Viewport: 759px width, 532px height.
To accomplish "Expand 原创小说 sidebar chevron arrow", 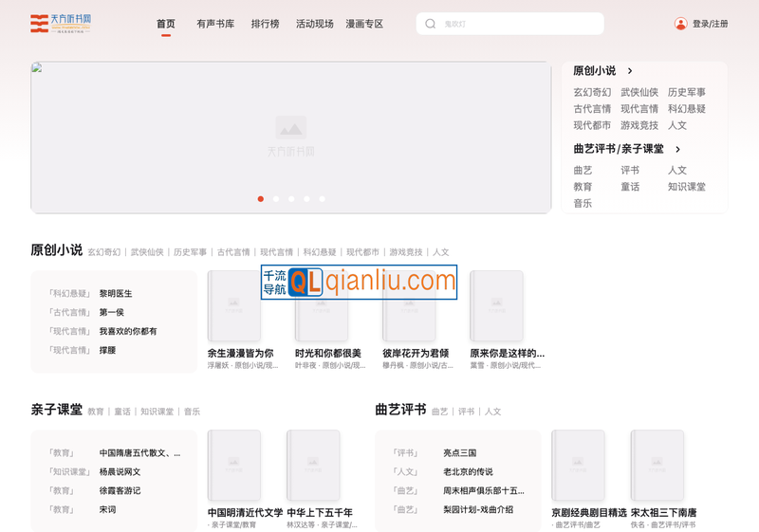I will (x=630, y=70).
